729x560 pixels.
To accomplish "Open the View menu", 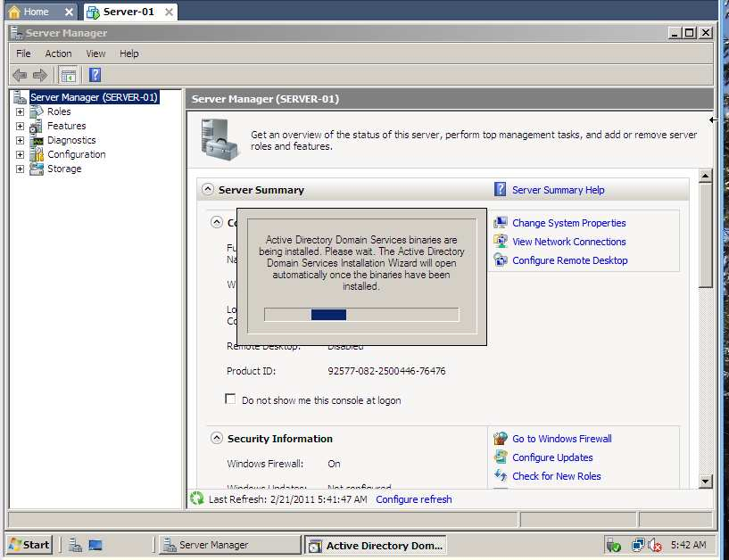I will tap(95, 54).
